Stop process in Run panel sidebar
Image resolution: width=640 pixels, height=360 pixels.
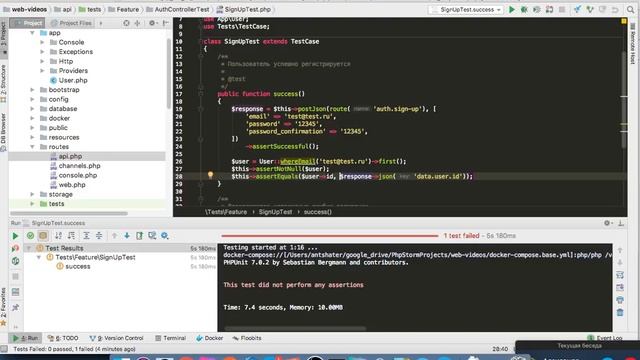[15, 276]
